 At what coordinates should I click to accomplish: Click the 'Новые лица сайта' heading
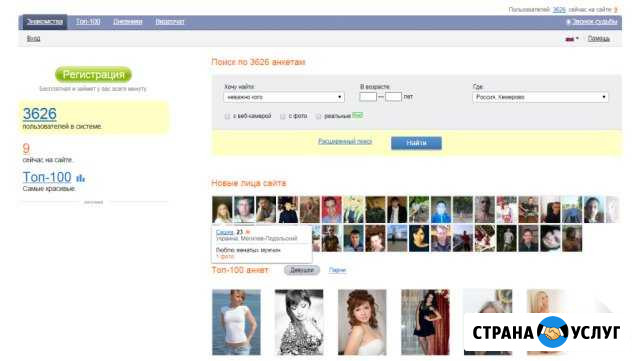[249, 183]
